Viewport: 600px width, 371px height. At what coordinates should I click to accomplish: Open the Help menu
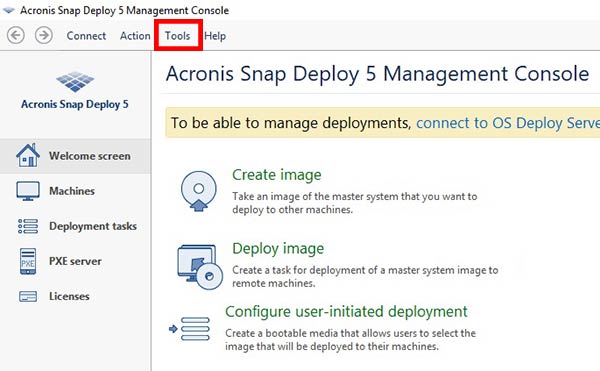pyautogui.click(x=215, y=36)
